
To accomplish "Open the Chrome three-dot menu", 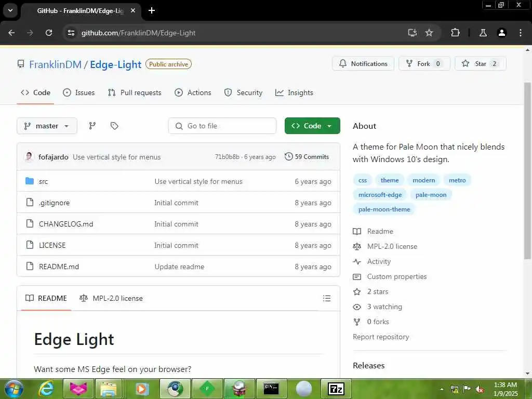I will (521, 33).
